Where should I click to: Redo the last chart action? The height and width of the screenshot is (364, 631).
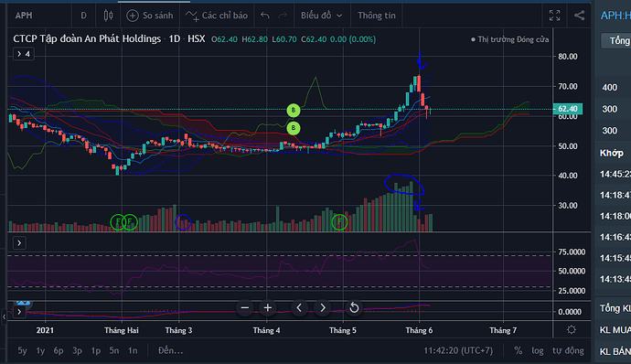(283, 16)
